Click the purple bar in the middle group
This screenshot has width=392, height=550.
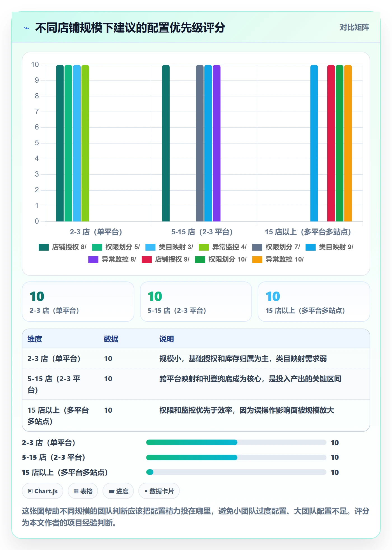coord(217,143)
